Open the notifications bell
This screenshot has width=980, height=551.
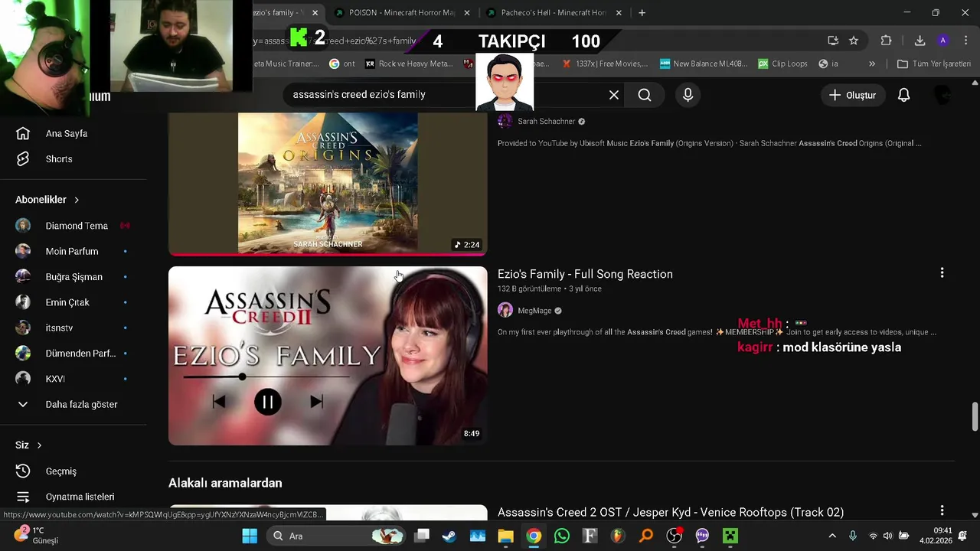(x=903, y=95)
